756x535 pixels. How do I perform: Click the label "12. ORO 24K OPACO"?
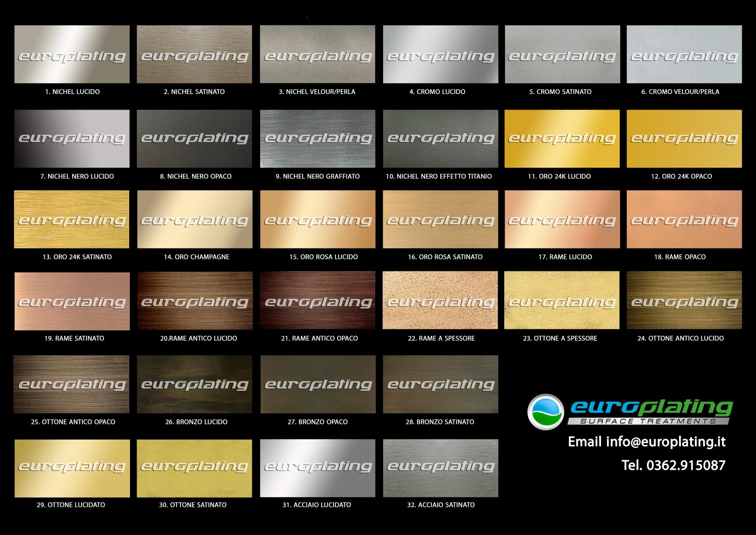[681, 177]
